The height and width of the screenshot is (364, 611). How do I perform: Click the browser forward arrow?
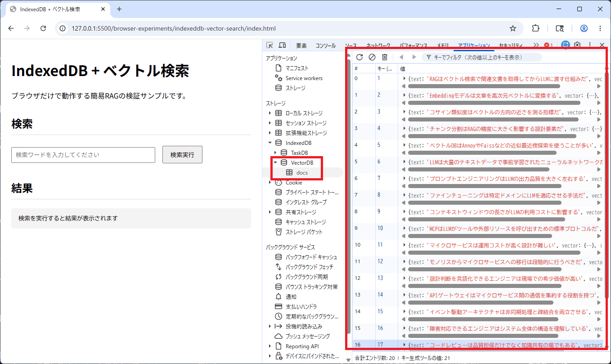(27, 28)
